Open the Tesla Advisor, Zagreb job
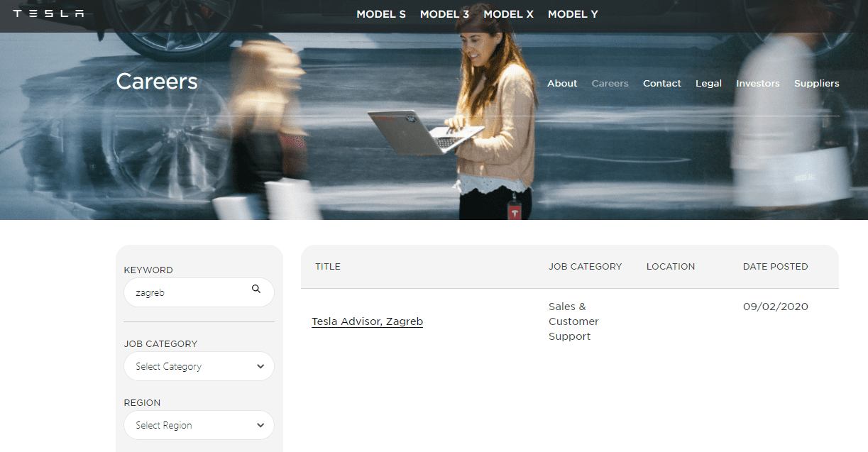This screenshot has width=868, height=452. point(367,321)
